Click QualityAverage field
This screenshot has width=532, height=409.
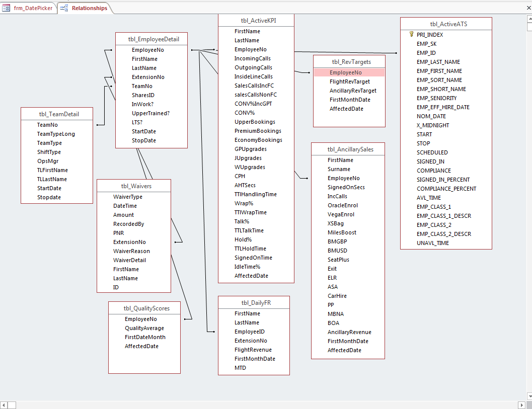coord(144,328)
